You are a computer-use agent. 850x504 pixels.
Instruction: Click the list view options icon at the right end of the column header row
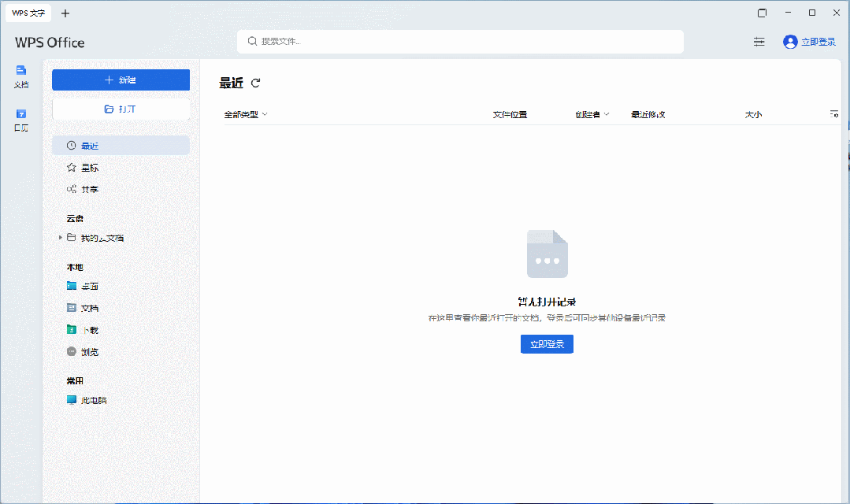point(833,114)
